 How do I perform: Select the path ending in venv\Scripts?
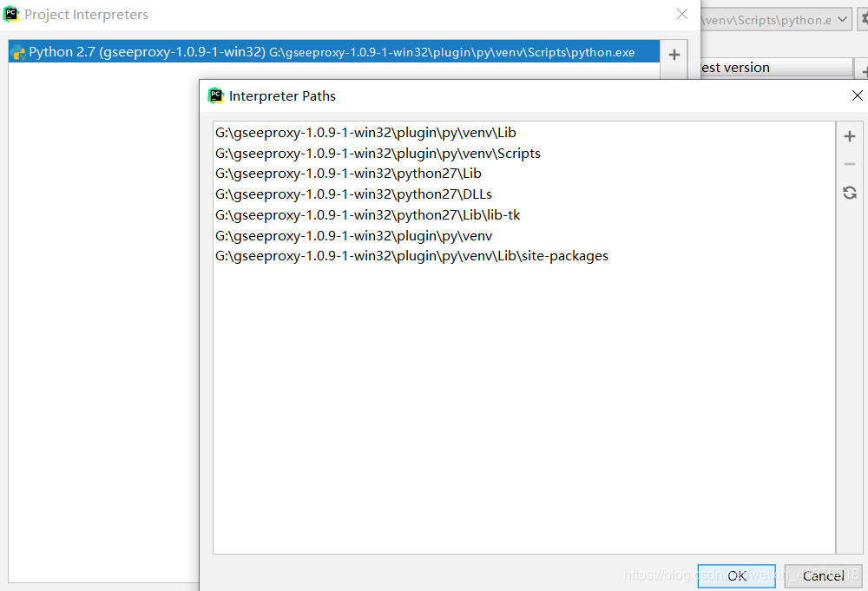pyautogui.click(x=523, y=154)
